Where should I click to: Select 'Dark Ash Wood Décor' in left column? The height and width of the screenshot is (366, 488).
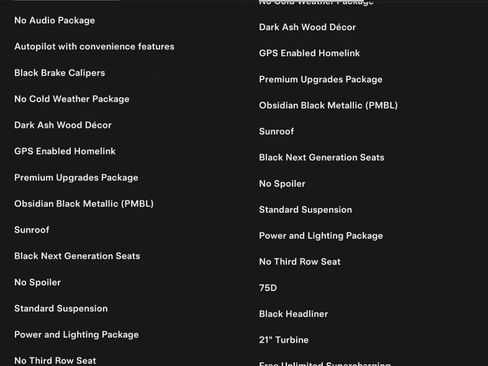tap(63, 125)
